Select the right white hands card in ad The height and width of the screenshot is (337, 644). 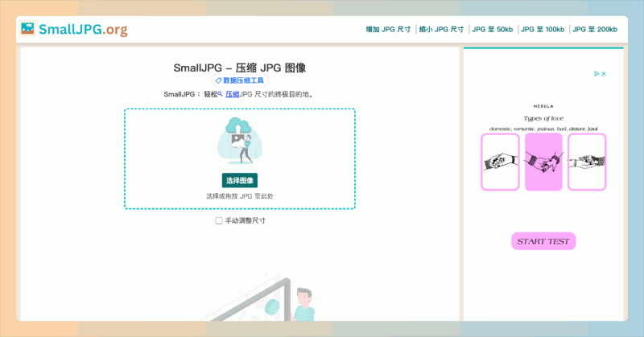coord(587,162)
